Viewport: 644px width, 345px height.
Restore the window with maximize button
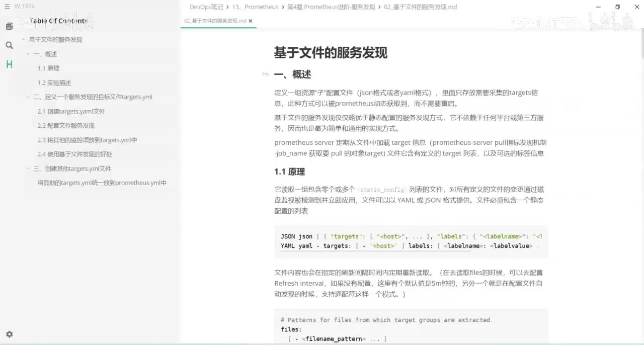pos(617,7)
